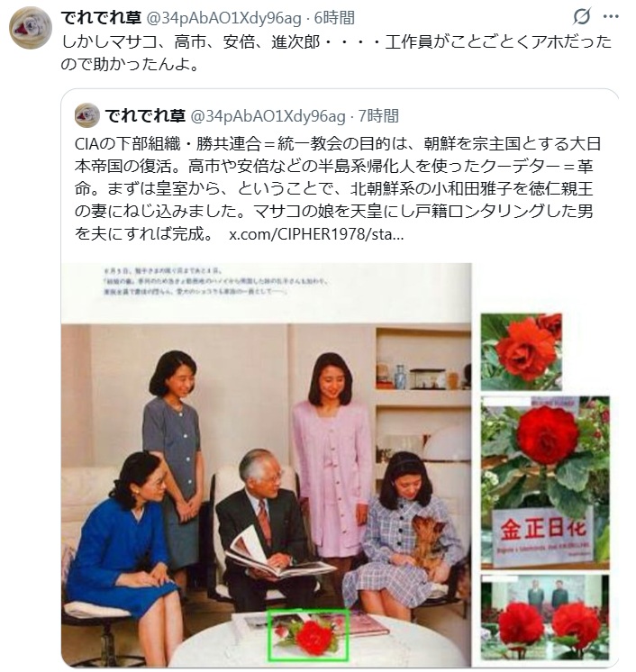Open the three-dot more options menu
The width and height of the screenshot is (636, 672).
611,17
